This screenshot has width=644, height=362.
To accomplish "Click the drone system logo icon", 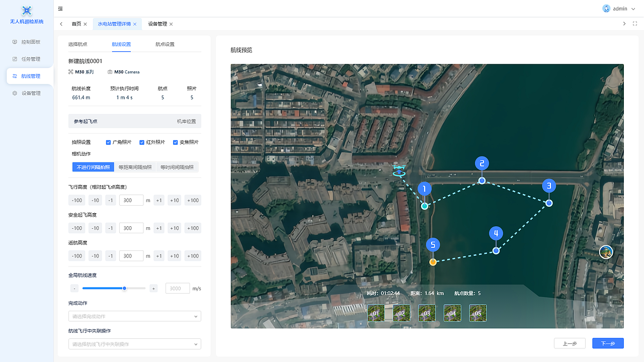I will click(x=27, y=10).
